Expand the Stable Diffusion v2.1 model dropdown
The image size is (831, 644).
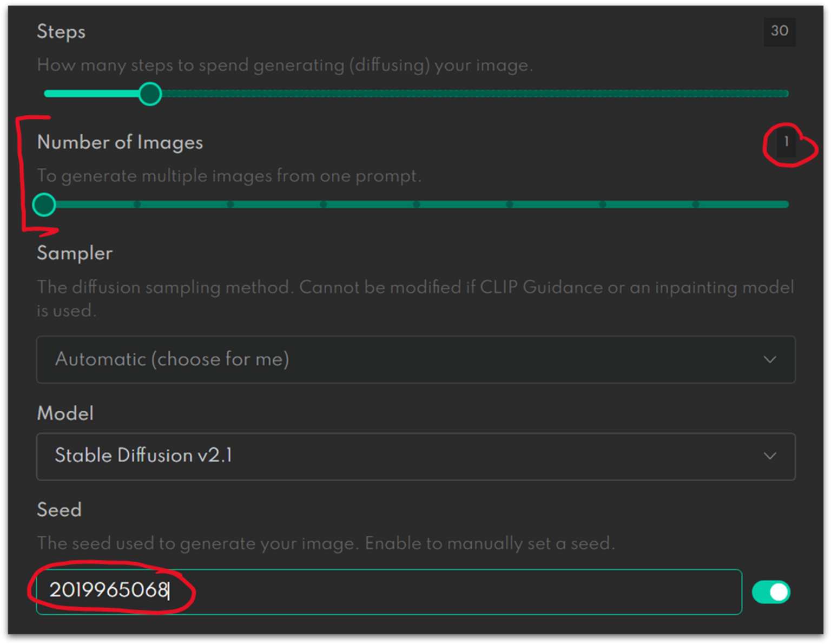coord(415,456)
